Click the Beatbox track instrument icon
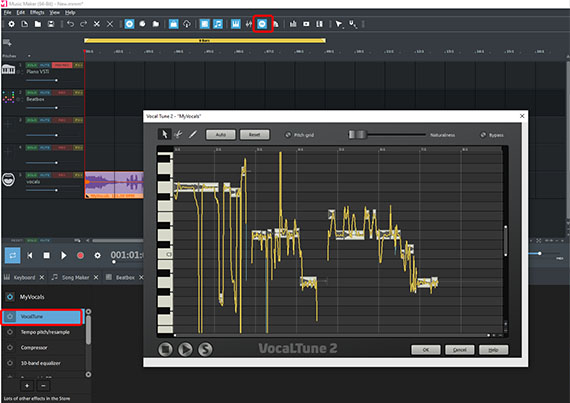Screen dimensions: 570x403 (8, 97)
